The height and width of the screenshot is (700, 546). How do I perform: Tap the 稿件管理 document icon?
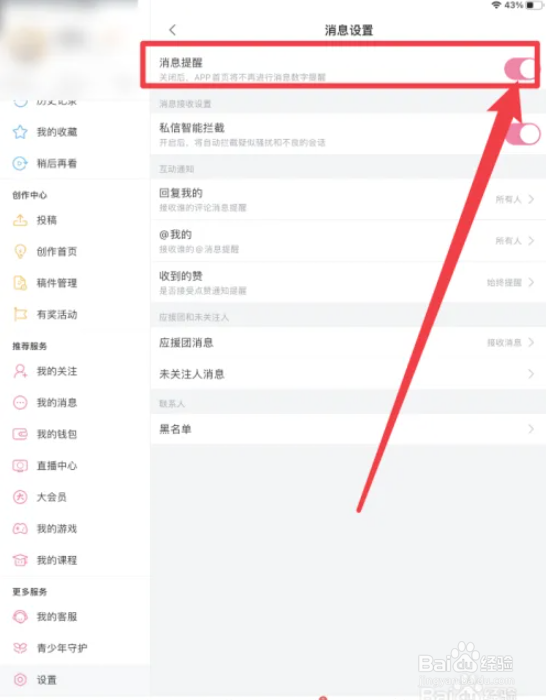pos(20,283)
